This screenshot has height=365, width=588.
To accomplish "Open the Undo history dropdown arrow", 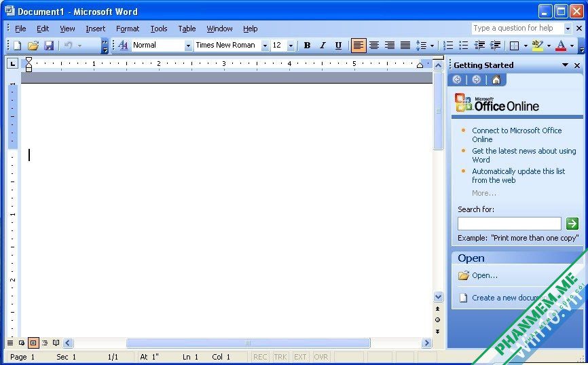I will pyautogui.click(x=79, y=46).
